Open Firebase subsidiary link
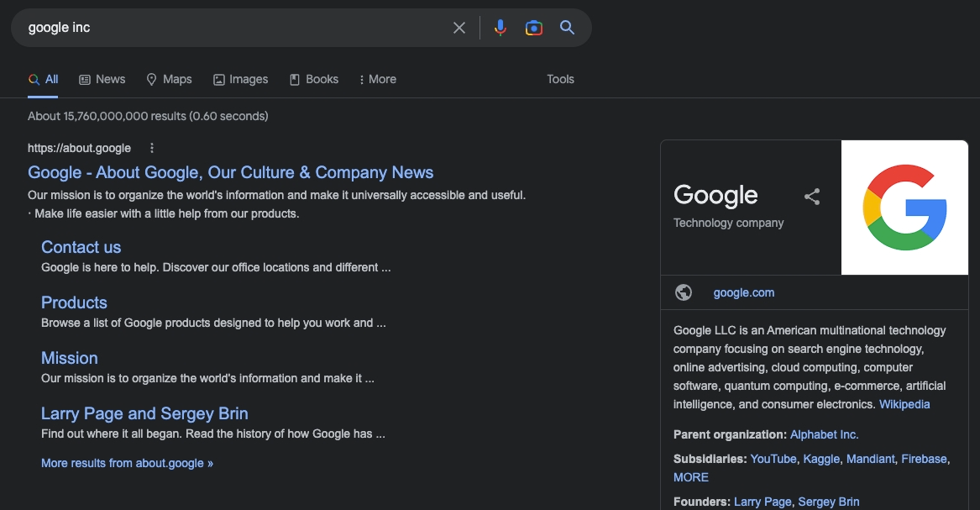 tap(924, 459)
